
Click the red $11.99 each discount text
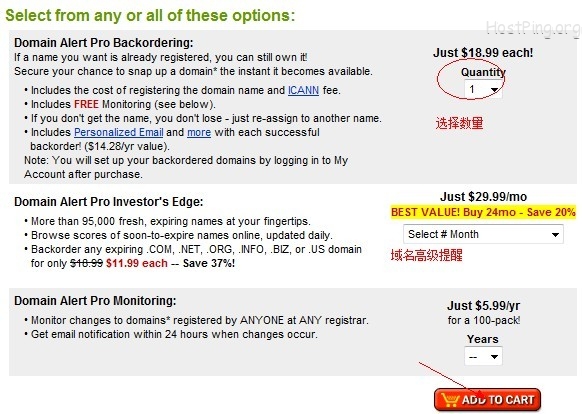point(137,263)
